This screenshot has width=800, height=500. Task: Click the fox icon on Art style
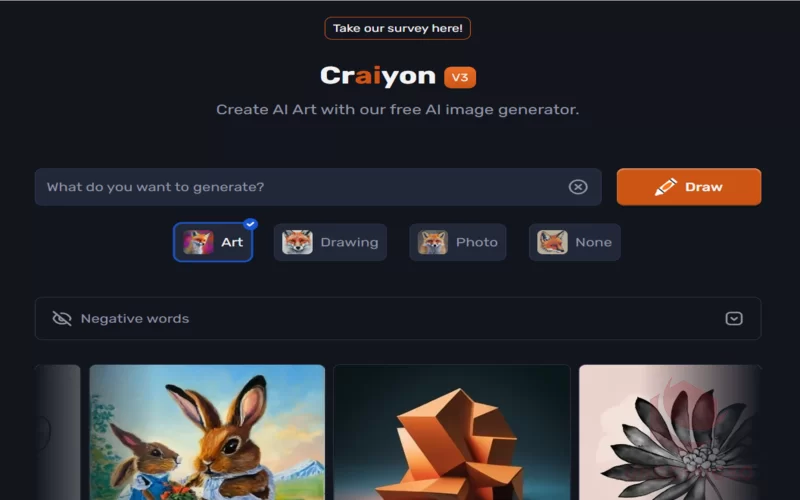(198, 242)
